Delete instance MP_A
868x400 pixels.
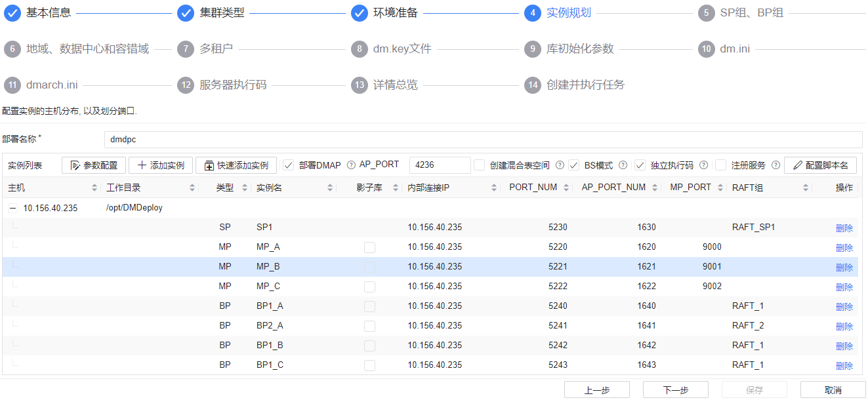click(844, 248)
